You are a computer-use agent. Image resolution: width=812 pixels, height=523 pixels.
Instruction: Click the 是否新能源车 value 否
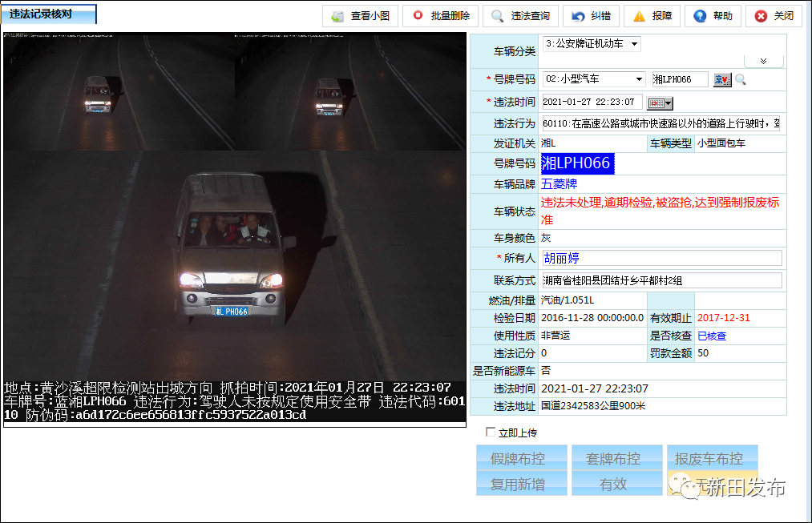coord(546,371)
